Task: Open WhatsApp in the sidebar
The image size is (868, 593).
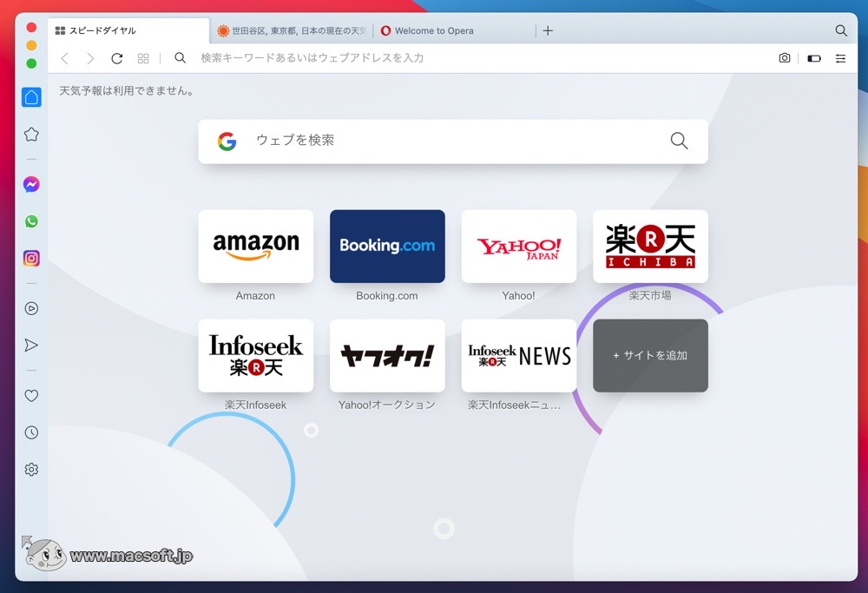Action: tap(31, 221)
